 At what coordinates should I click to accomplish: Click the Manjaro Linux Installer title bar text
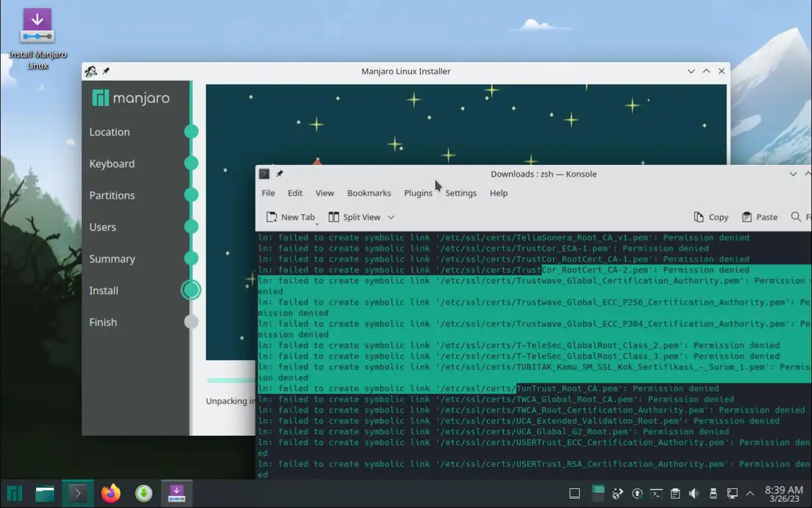tap(406, 71)
